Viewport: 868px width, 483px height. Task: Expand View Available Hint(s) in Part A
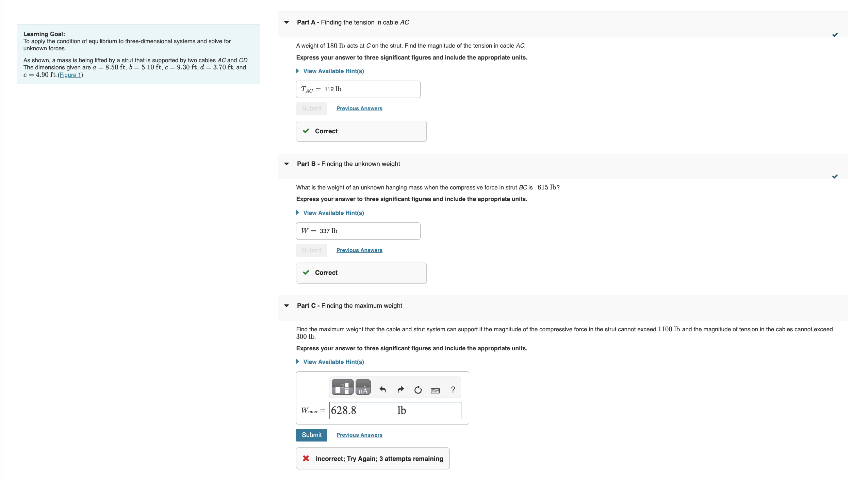click(333, 71)
